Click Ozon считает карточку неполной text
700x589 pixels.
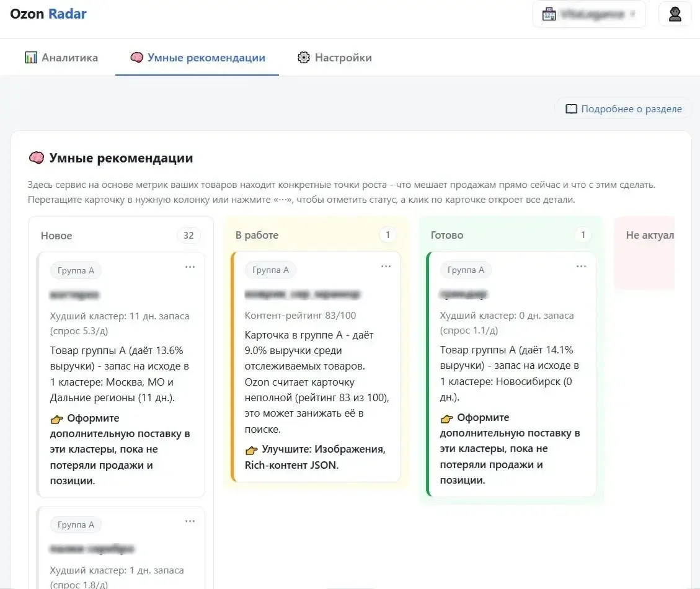pos(317,405)
